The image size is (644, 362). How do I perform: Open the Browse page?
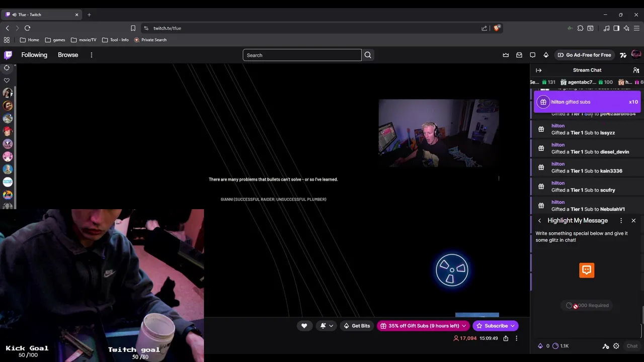[68, 55]
